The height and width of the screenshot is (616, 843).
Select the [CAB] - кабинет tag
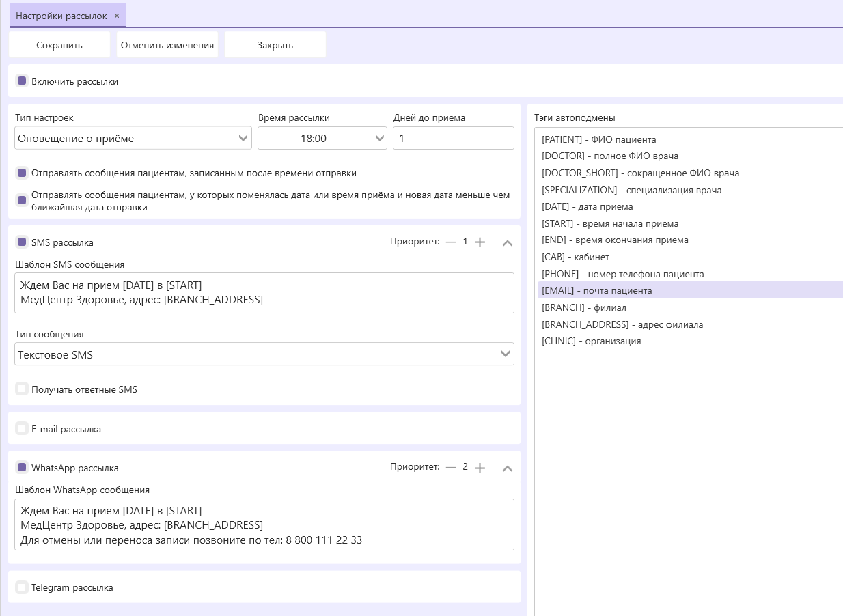tap(690, 257)
